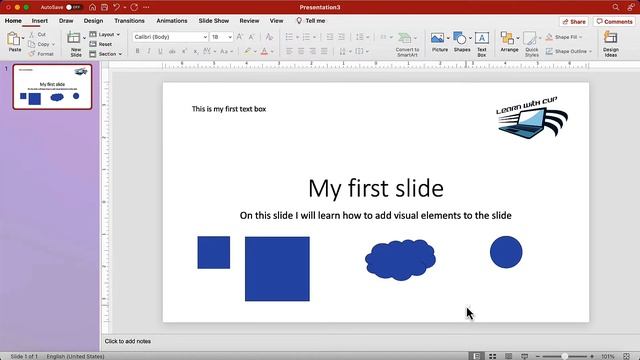Align text left
This screenshot has height=360, width=640.
click(x=289, y=51)
